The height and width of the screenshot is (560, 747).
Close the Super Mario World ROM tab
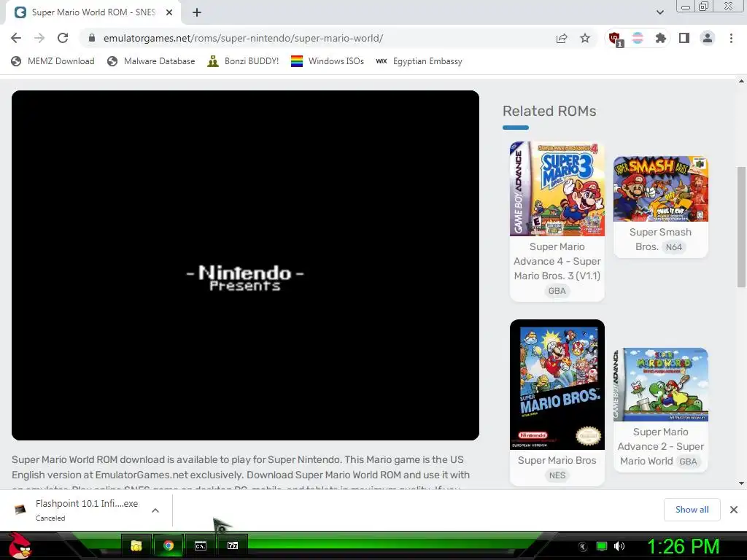[x=169, y=12]
